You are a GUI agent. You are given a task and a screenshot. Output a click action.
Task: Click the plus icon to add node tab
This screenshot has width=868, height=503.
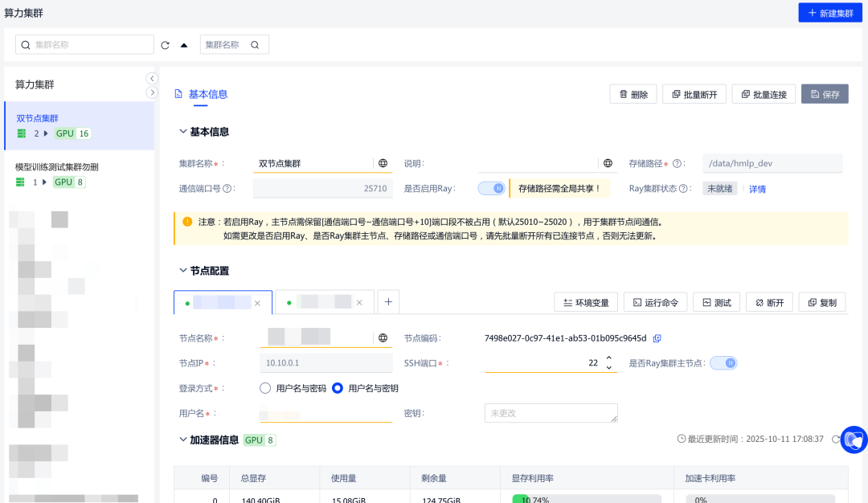388,302
